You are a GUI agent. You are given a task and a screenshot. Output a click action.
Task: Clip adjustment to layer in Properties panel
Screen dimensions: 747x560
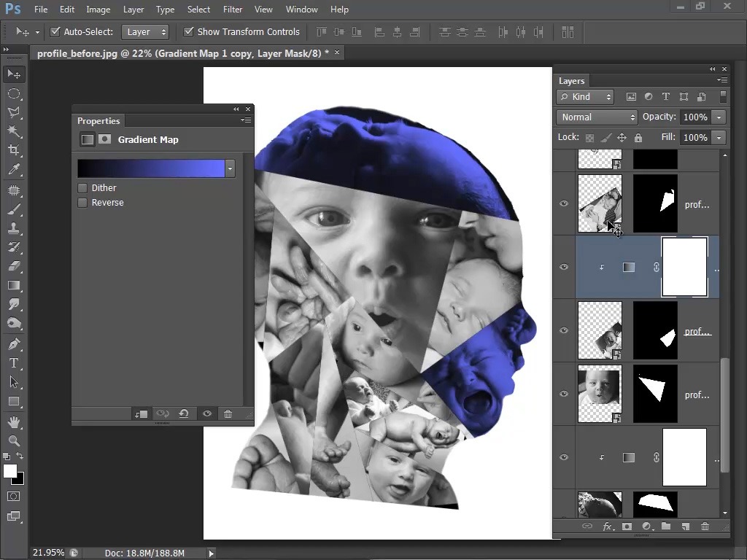click(141, 414)
